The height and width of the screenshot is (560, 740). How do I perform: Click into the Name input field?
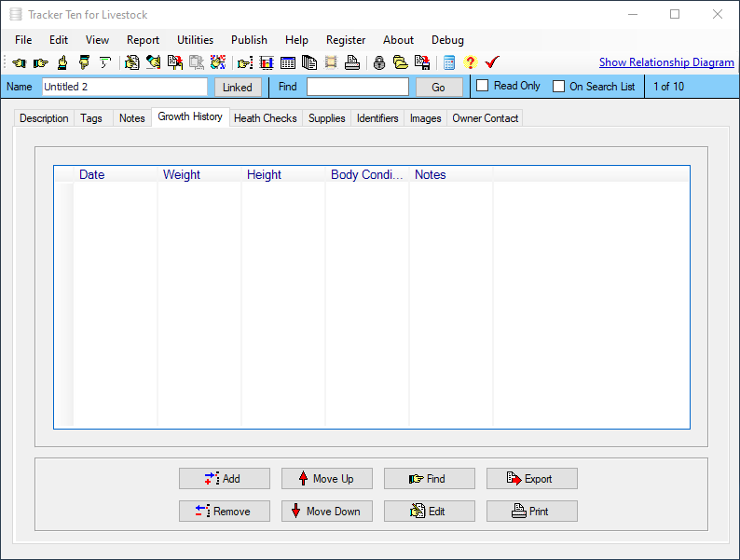coord(125,87)
